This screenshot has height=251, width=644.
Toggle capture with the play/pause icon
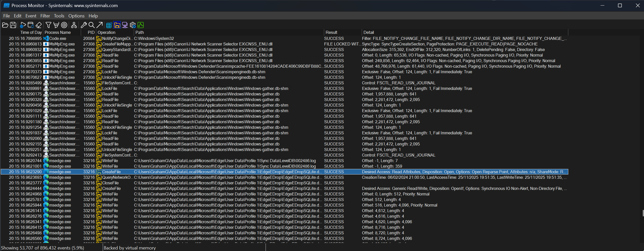23,25
